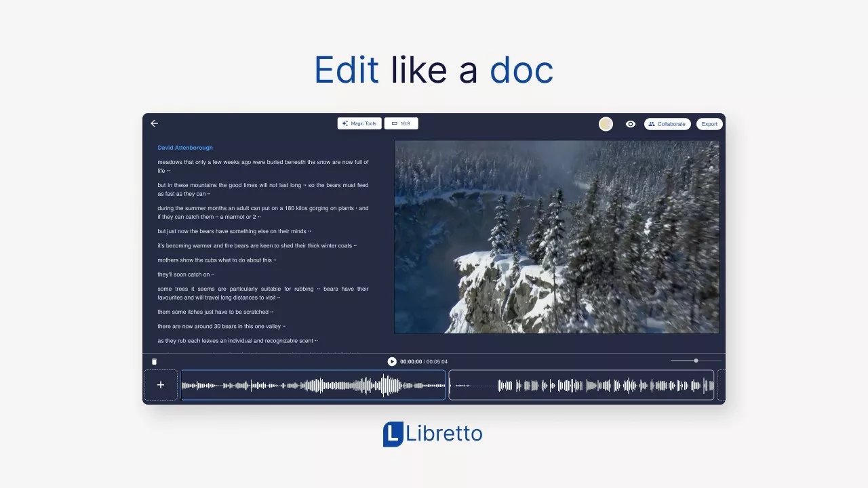The width and height of the screenshot is (868, 488).
Task: Select the second audio waveform clip
Action: click(x=581, y=385)
